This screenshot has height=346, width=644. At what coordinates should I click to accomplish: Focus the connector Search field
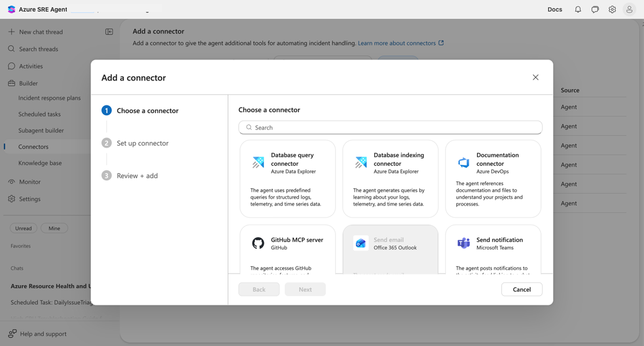(x=390, y=127)
